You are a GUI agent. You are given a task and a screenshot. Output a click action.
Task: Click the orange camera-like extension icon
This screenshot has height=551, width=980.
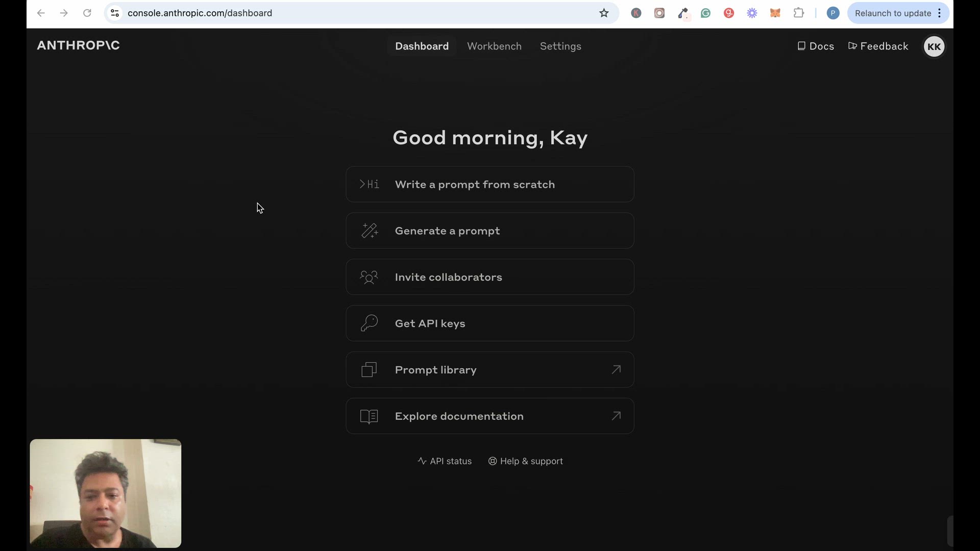659,13
